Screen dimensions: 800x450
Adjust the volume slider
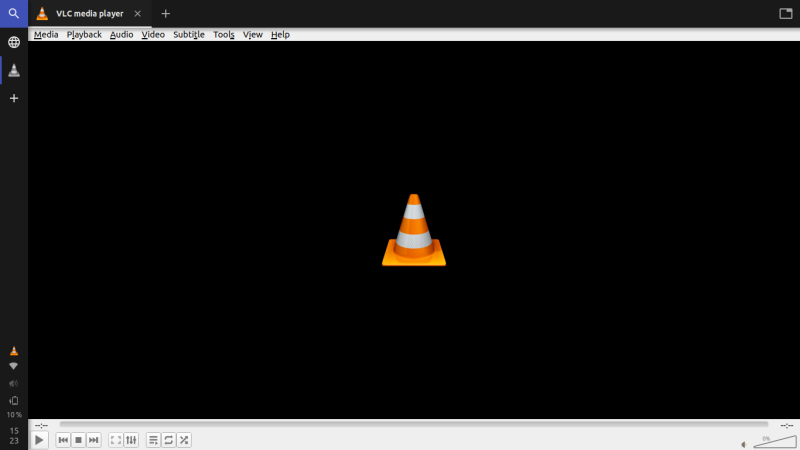pyautogui.click(x=775, y=442)
